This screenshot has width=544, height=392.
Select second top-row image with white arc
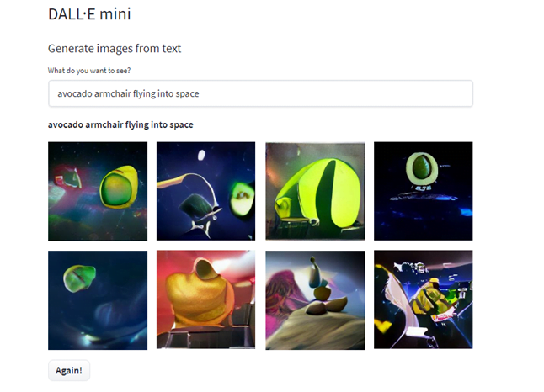click(205, 191)
